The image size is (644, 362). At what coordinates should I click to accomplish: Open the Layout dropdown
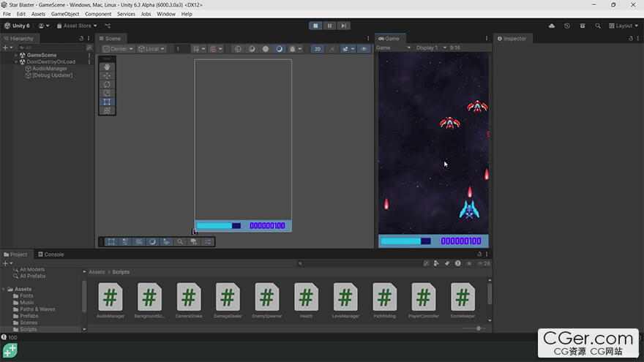(624, 26)
